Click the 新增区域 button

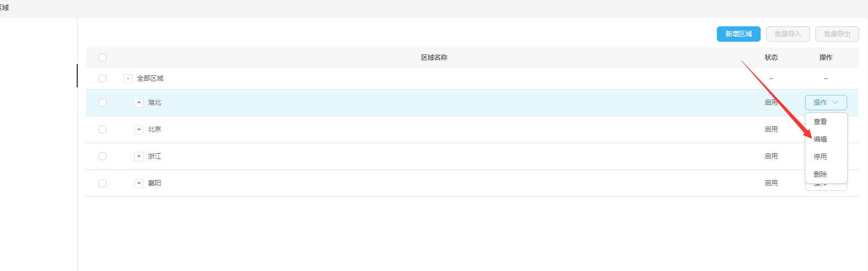(x=738, y=34)
